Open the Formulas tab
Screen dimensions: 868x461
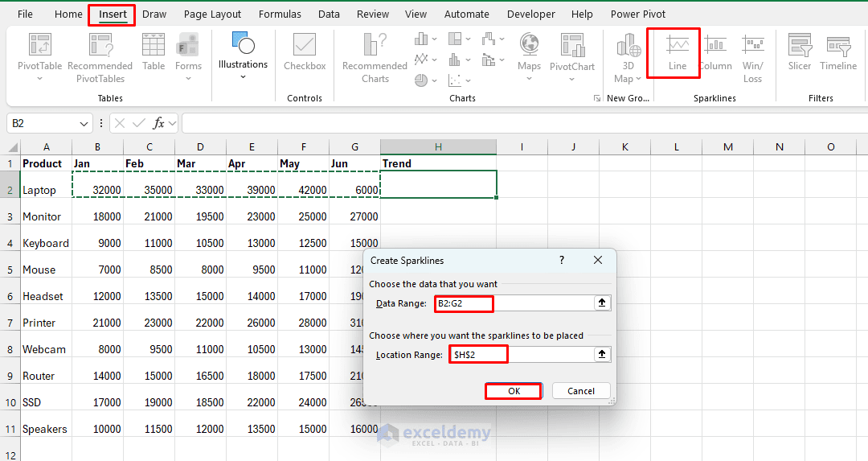click(x=280, y=14)
